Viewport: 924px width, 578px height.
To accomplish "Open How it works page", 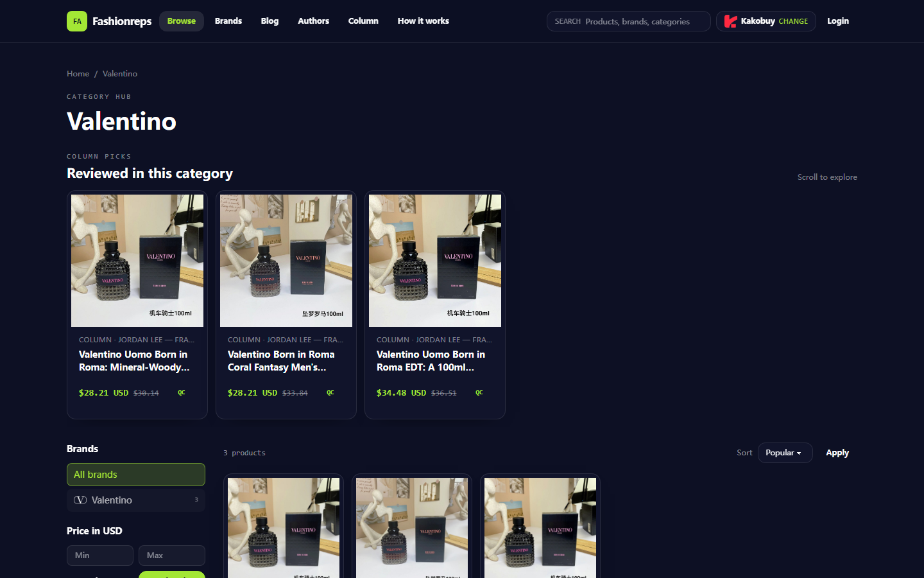I will point(424,21).
